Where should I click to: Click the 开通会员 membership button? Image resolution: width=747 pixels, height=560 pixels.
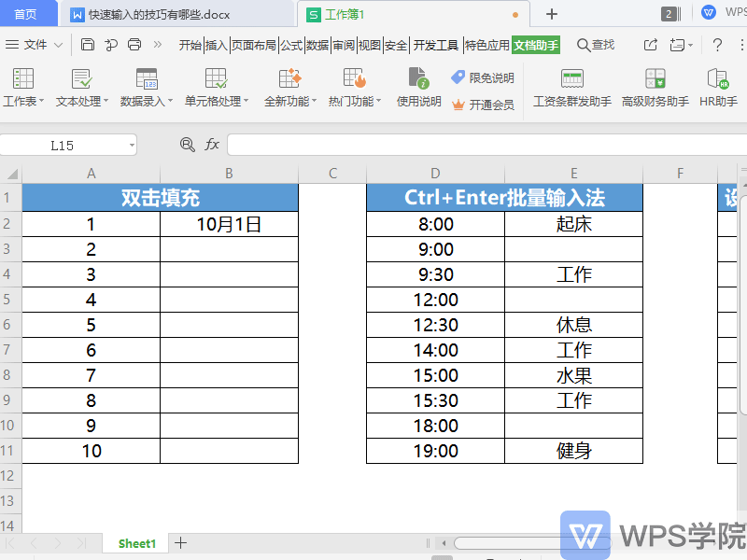click(483, 105)
